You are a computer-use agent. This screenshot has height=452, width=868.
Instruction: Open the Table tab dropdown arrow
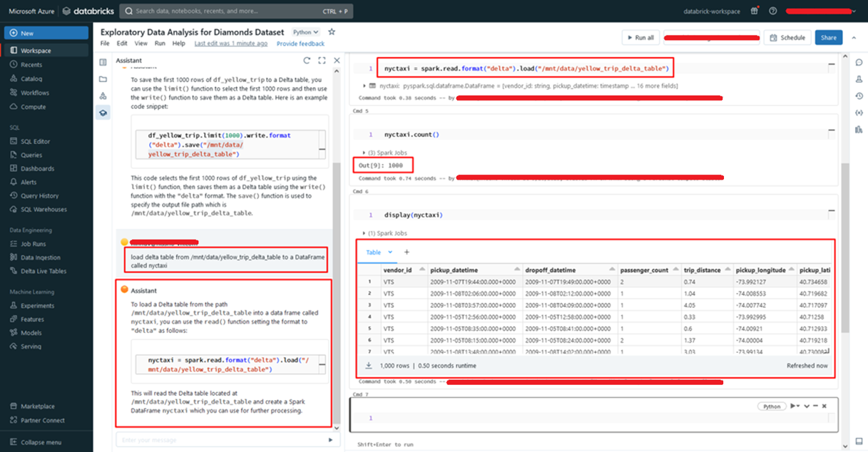click(390, 252)
